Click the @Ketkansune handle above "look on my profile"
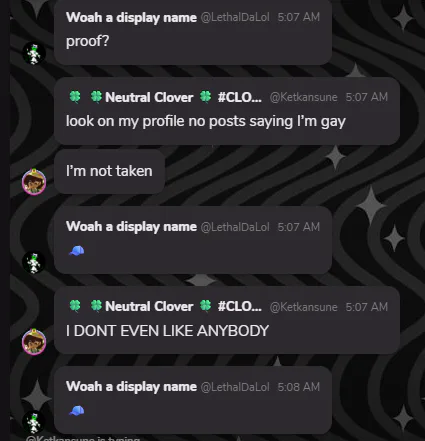The image size is (425, 441). point(303,97)
